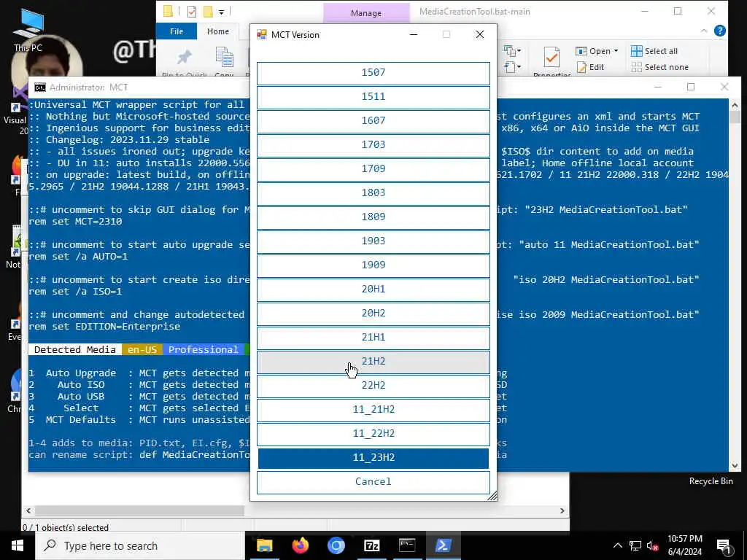The image size is (747, 560).
Task: Click the quick access New folder icon
Action: [x=208, y=11]
